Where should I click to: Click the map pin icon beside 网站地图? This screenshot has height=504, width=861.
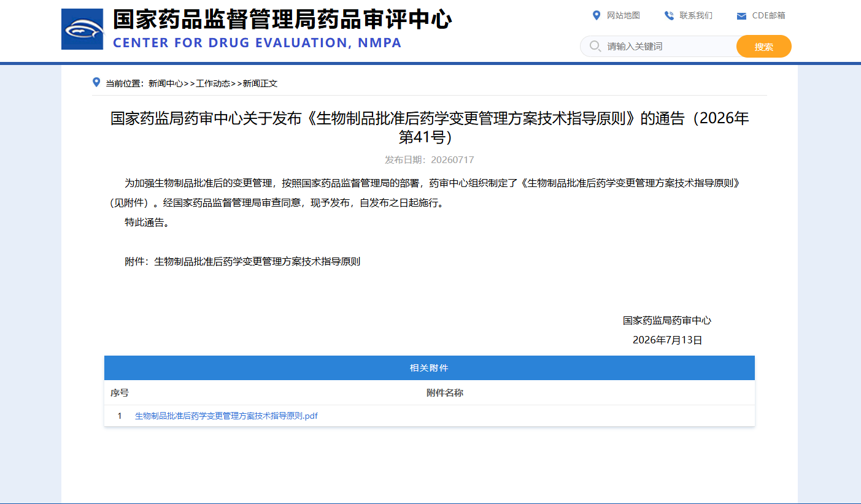(x=596, y=15)
